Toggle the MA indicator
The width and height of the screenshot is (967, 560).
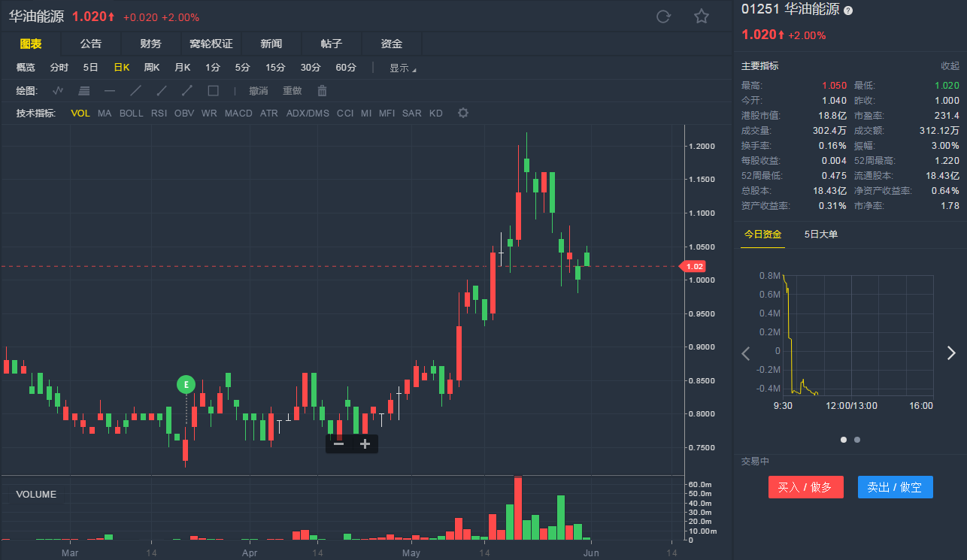(105, 114)
